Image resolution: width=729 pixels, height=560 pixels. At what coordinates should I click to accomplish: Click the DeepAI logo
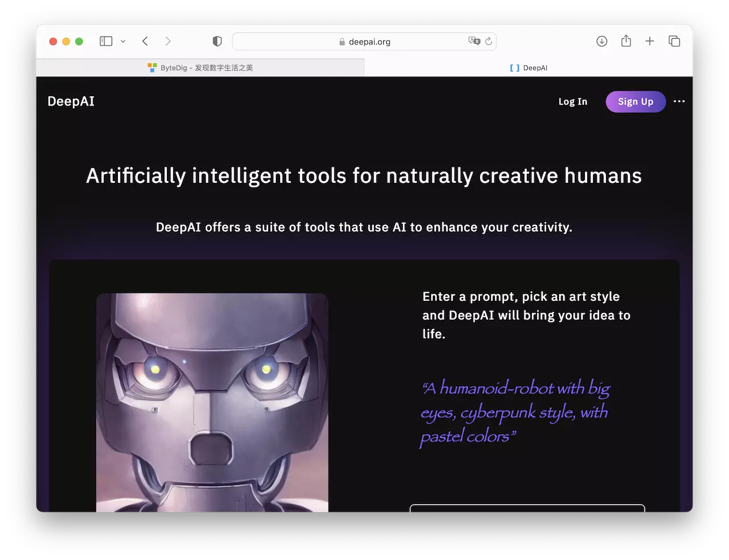tap(71, 101)
